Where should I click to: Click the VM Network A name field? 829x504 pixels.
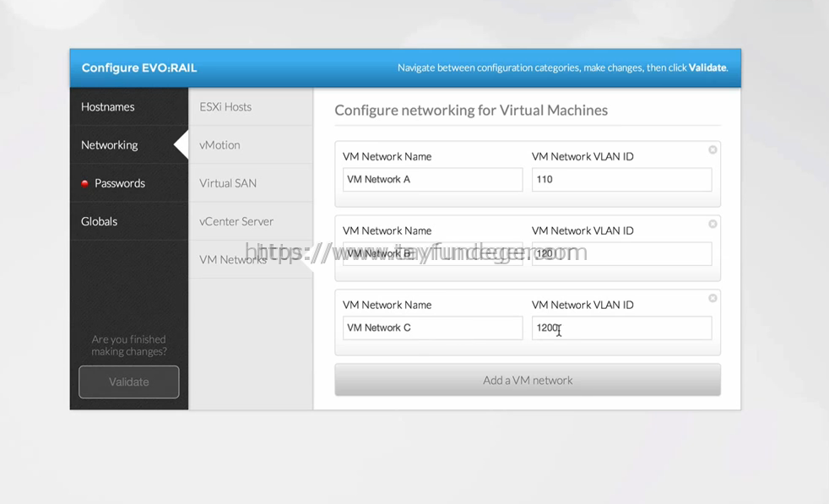coord(432,180)
